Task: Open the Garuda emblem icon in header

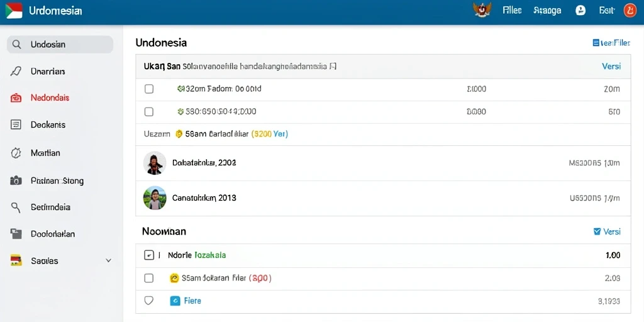Action: (x=482, y=10)
